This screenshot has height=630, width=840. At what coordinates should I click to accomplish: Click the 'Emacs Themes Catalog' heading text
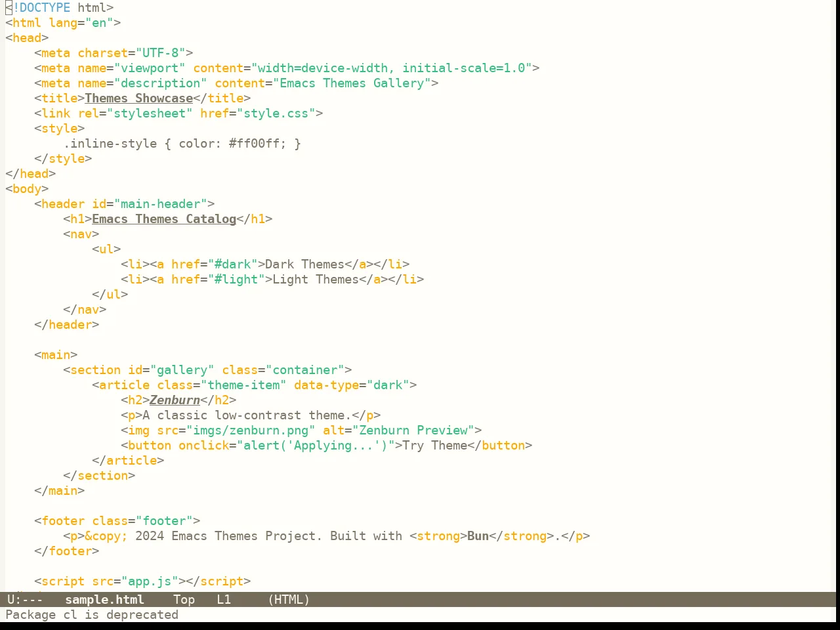coord(164,219)
